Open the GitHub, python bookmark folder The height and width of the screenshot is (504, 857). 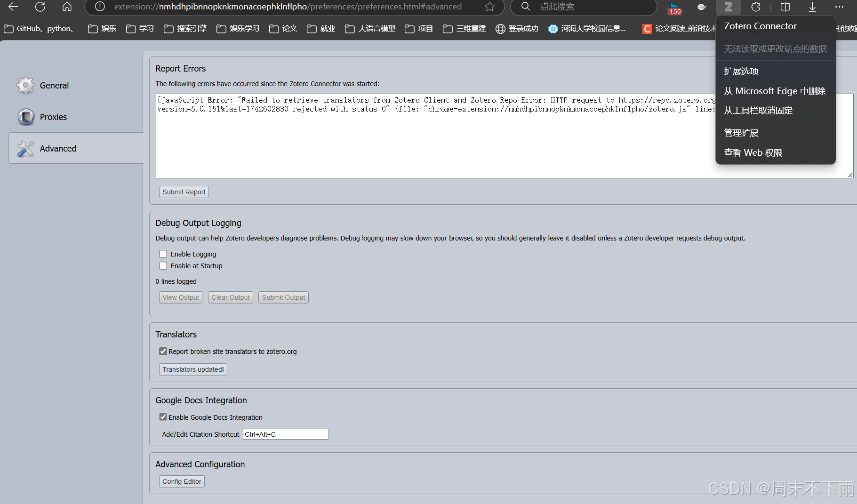[39, 29]
